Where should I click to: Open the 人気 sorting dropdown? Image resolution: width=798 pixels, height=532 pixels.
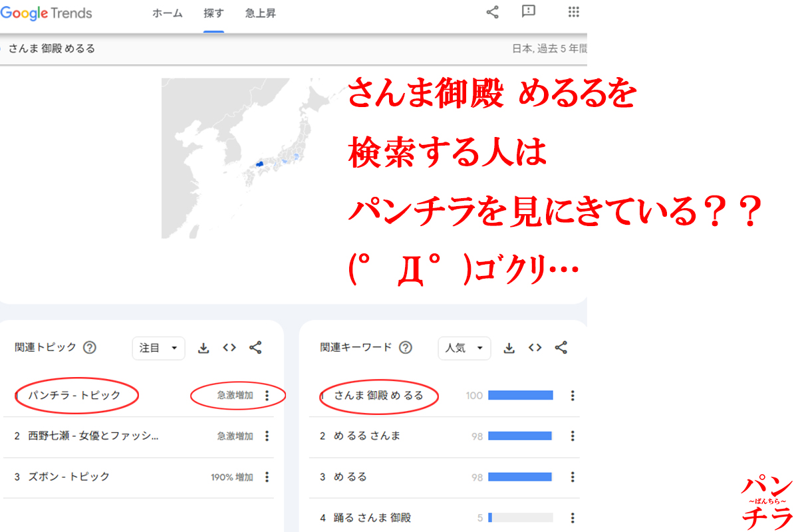pyautogui.click(x=464, y=347)
